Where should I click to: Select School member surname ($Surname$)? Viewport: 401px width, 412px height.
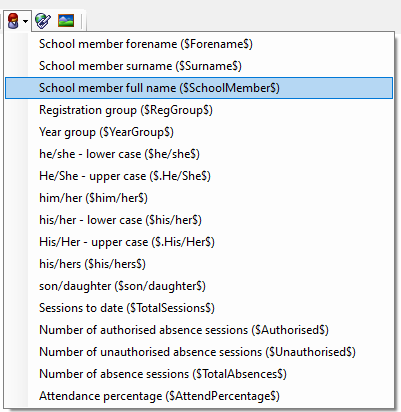point(199,66)
